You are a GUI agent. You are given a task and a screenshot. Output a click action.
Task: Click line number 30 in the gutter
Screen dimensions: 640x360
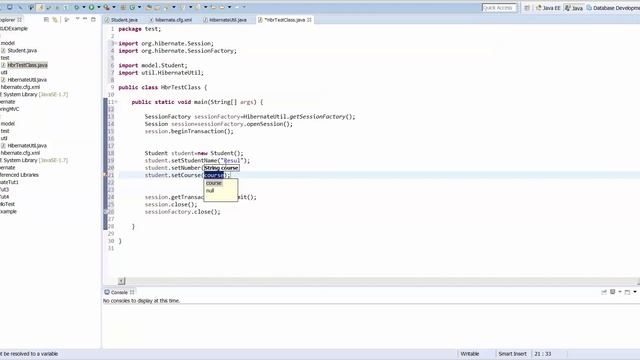pyautogui.click(x=111, y=241)
